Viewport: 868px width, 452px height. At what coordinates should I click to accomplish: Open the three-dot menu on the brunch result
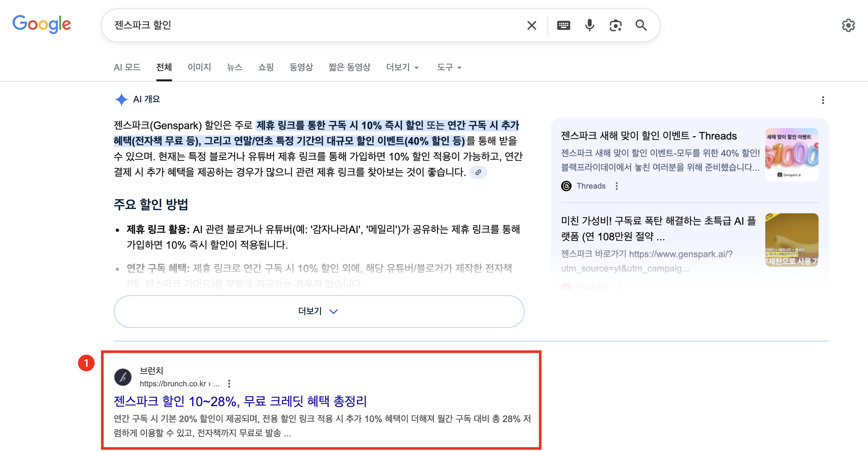coord(230,384)
